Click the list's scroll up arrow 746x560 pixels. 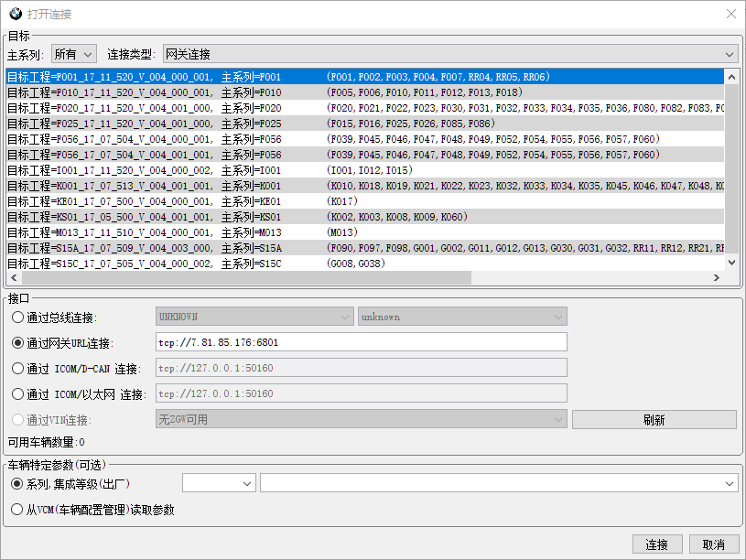pos(731,77)
